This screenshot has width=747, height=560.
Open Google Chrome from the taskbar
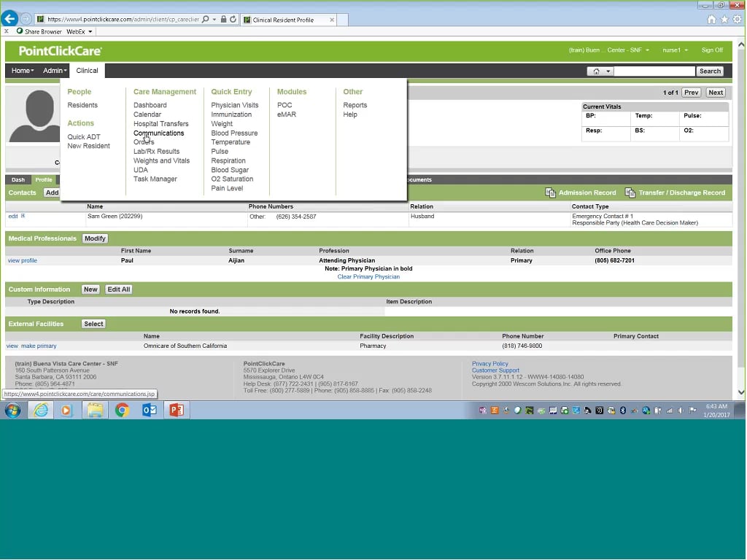pyautogui.click(x=122, y=410)
